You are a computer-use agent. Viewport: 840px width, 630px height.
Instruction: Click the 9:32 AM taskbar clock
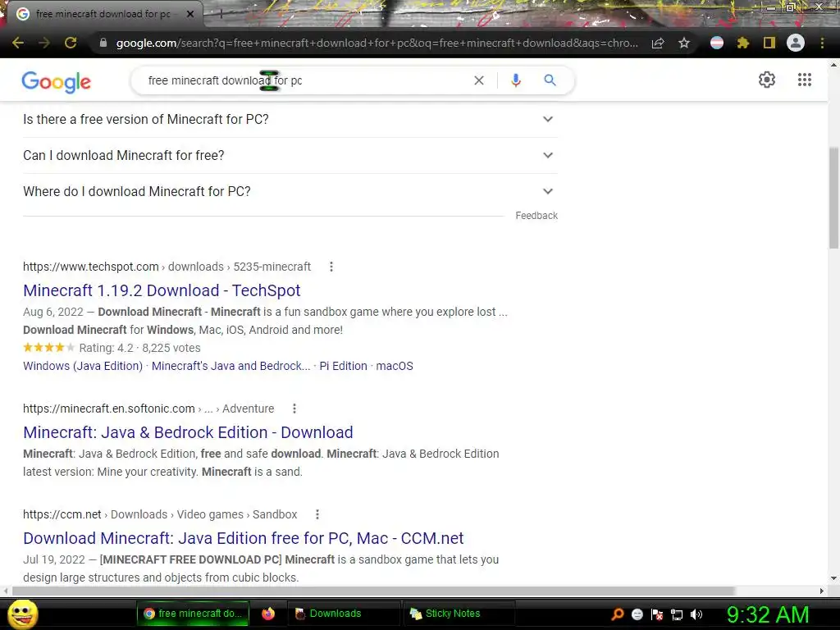pos(768,614)
